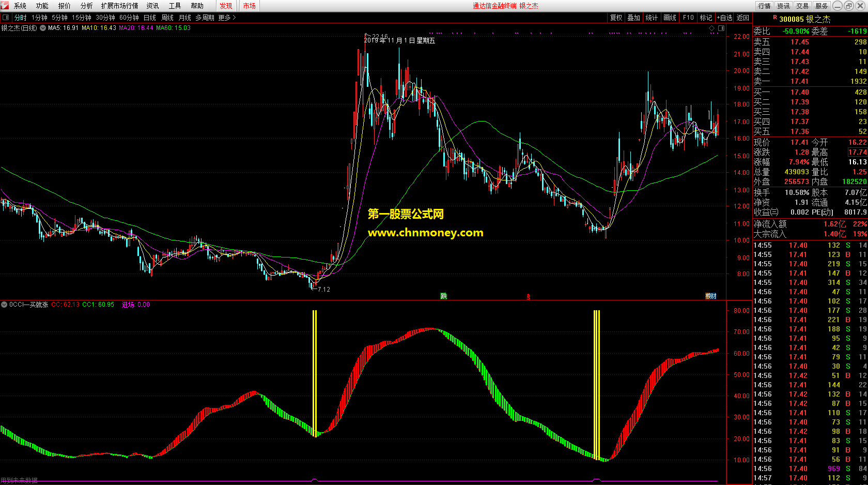Switch to the 发现 tab
Viewport: 868px width, 485px height.
226,6
